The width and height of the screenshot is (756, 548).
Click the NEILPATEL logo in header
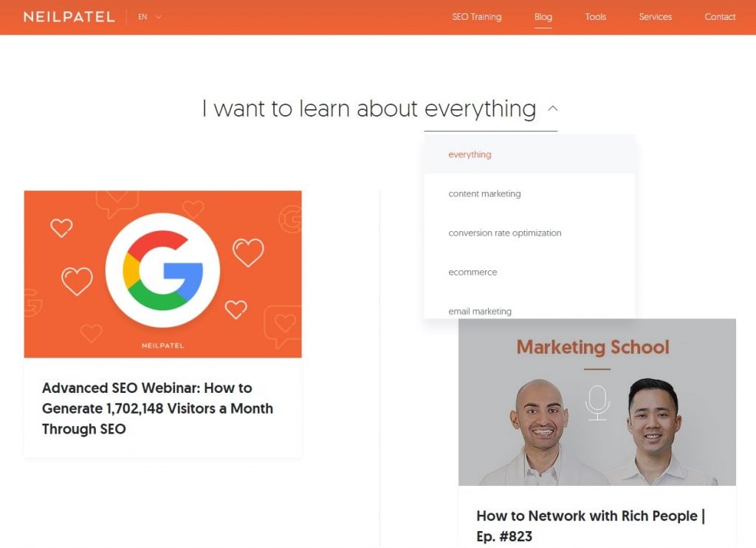(x=69, y=17)
